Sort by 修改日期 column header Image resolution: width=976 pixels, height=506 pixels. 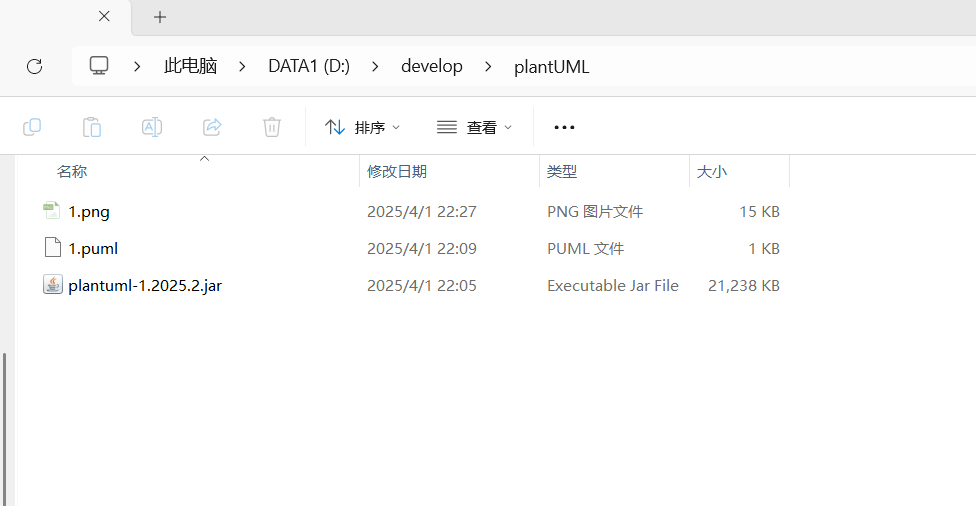pyautogui.click(x=397, y=172)
